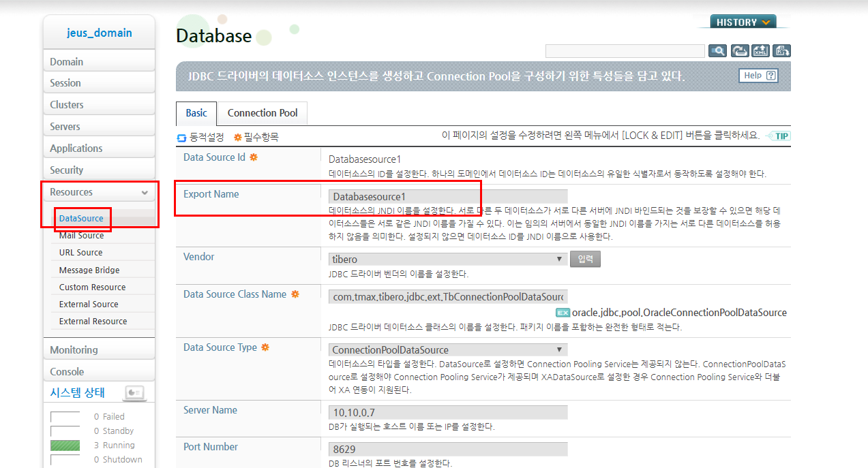Click the jeus_domain header link
The width and height of the screenshot is (868, 468).
(100, 33)
